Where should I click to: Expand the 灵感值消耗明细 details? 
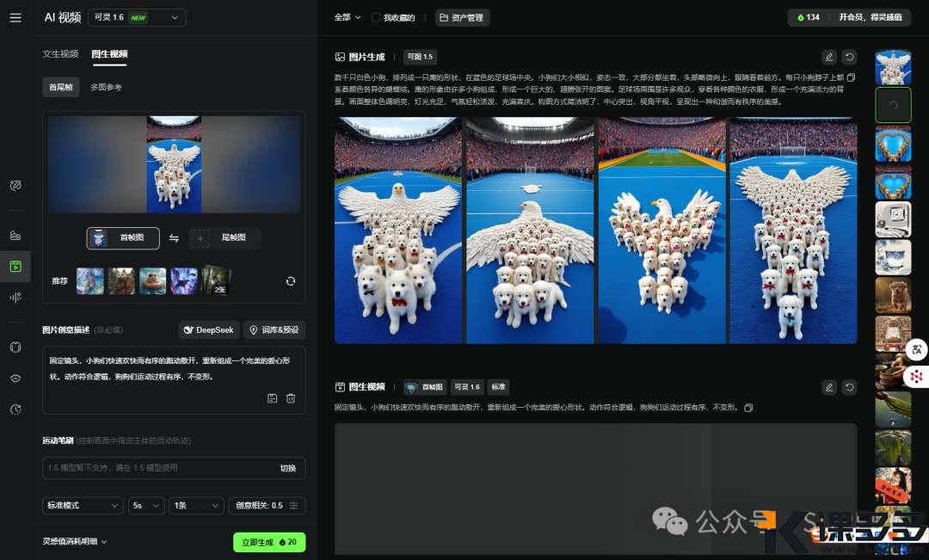coord(76,542)
